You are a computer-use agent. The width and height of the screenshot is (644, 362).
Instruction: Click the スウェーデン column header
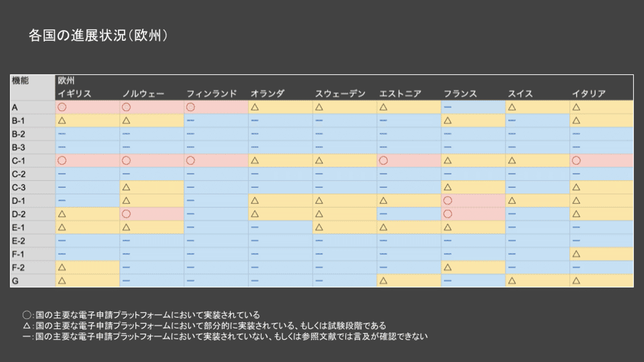(x=340, y=94)
